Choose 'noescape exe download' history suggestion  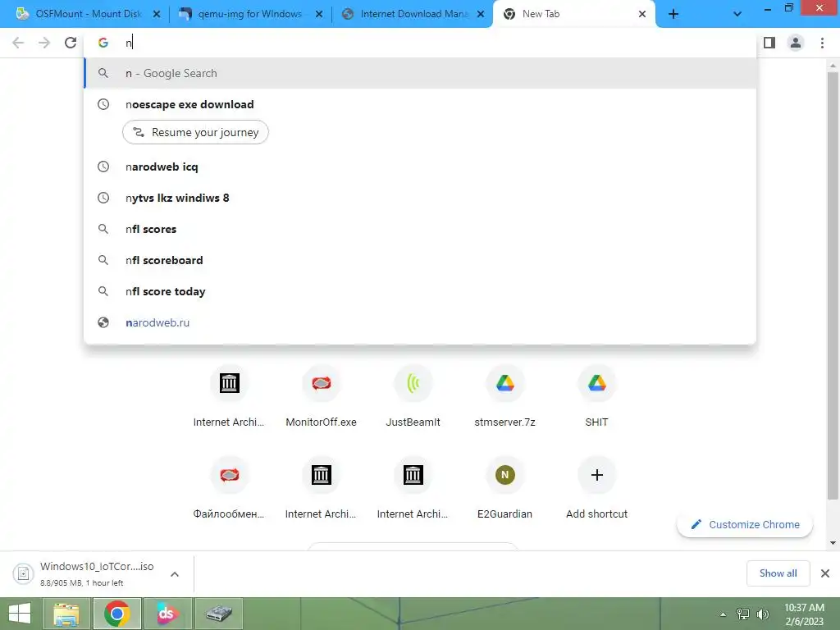[420, 104]
